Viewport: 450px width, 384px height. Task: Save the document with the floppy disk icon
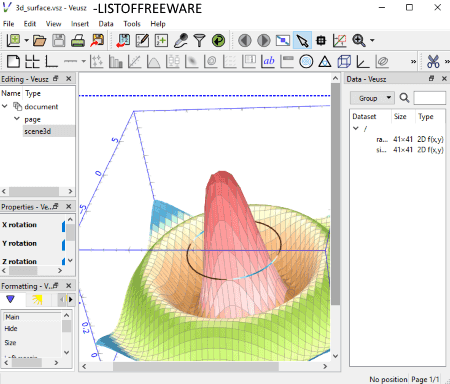coord(59,41)
